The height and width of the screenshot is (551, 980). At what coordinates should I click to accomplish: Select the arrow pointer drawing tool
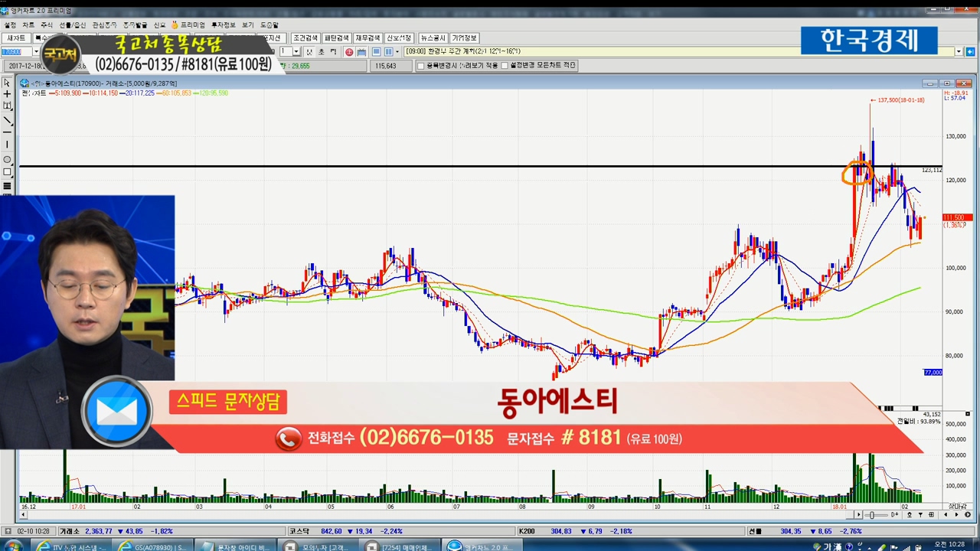point(8,82)
